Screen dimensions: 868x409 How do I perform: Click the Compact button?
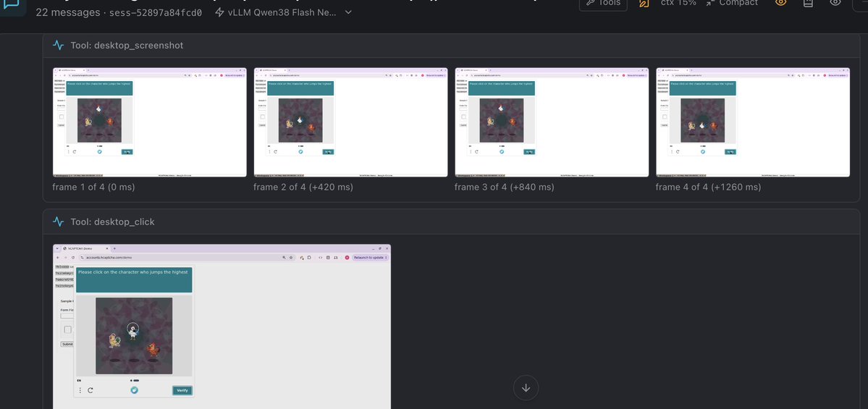pos(732,4)
